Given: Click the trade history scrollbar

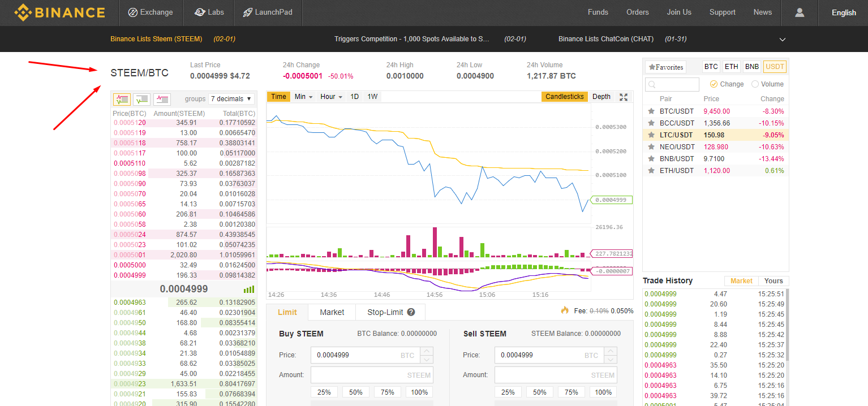Looking at the screenshot, I should [786, 326].
